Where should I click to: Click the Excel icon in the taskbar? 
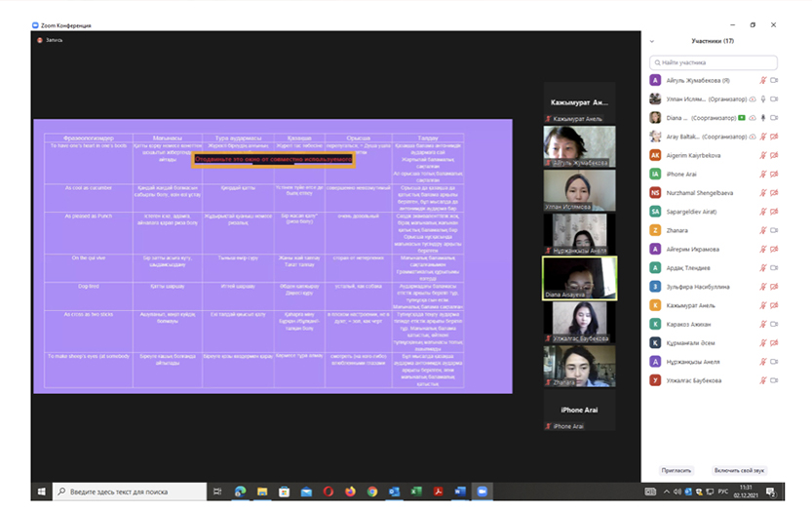[x=416, y=492]
